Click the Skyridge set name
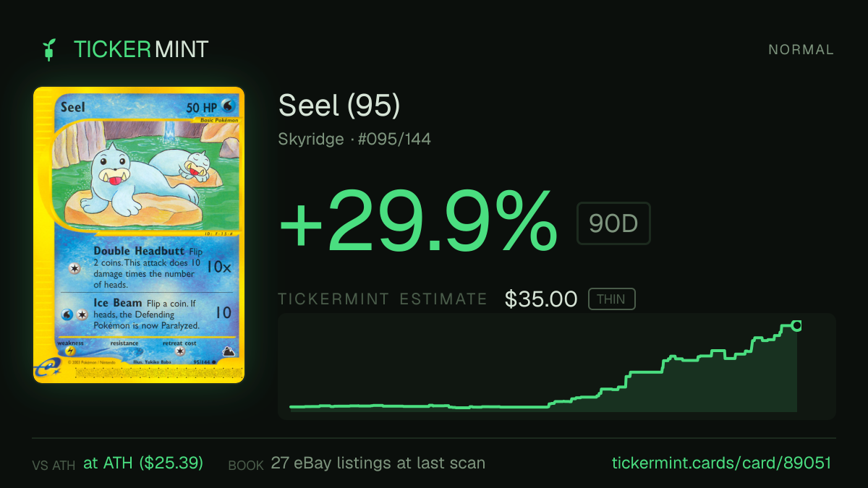Screen dimensions: 868x488 tap(311, 139)
